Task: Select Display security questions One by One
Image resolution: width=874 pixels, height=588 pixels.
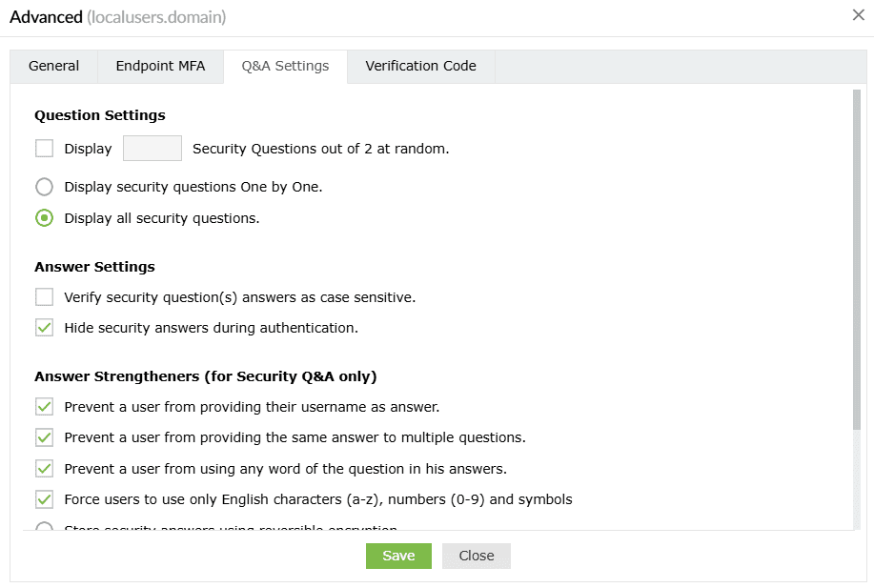Action: [x=44, y=187]
